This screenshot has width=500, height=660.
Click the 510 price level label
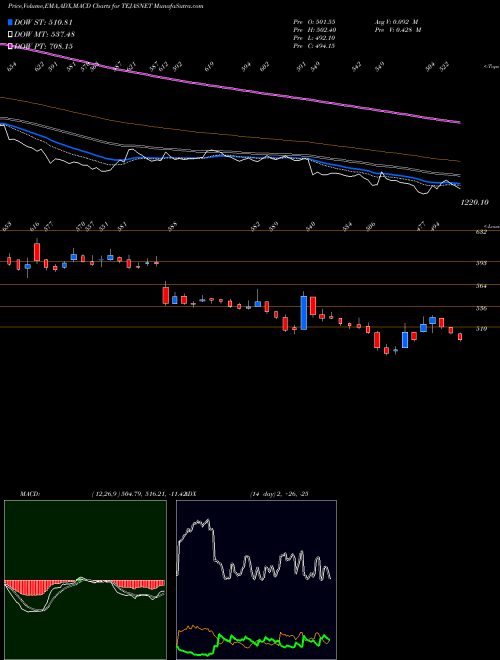[481, 329]
